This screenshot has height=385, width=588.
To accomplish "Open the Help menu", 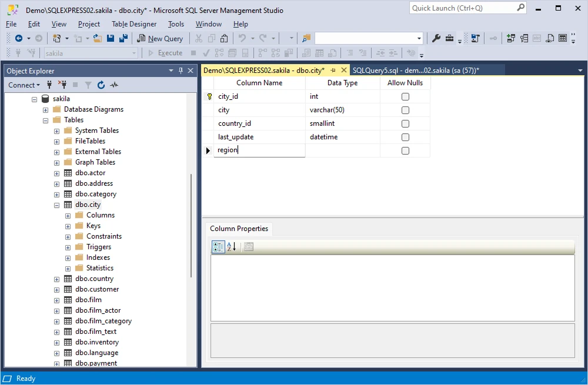I will tap(240, 24).
